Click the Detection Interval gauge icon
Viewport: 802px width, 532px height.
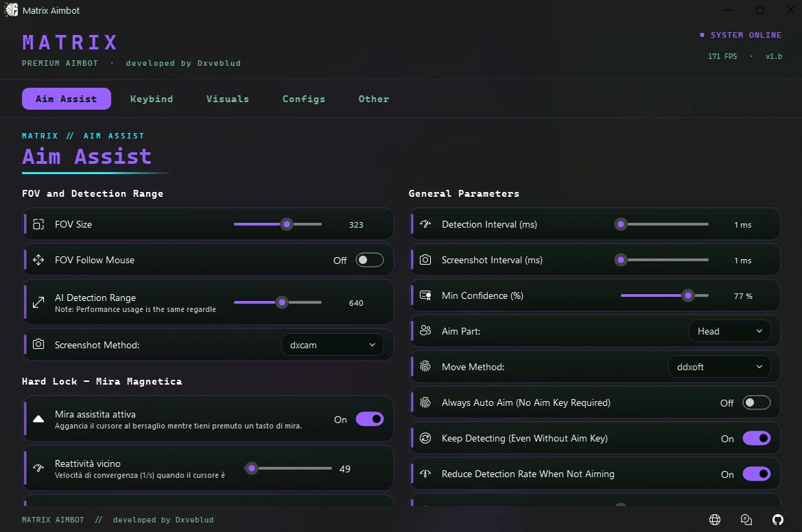[x=425, y=224]
